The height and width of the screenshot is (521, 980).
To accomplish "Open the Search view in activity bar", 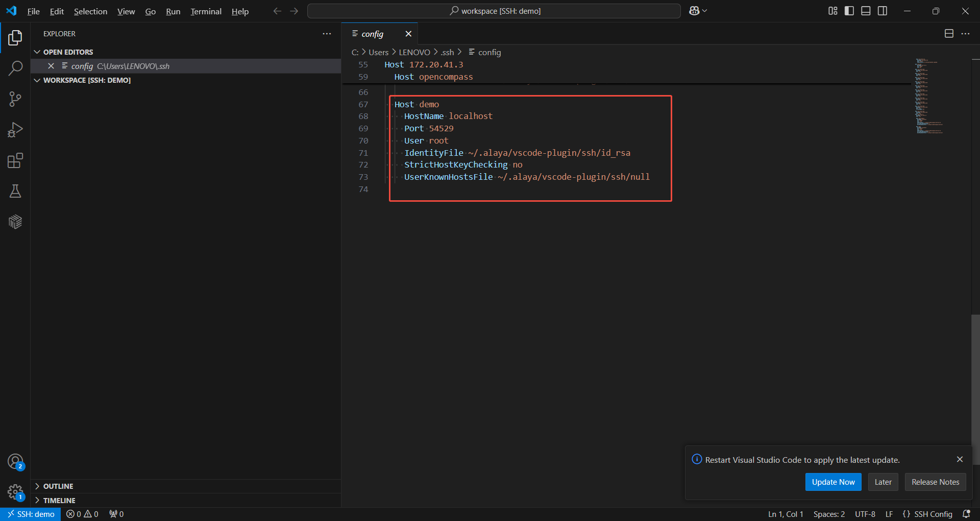I will [x=15, y=68].
